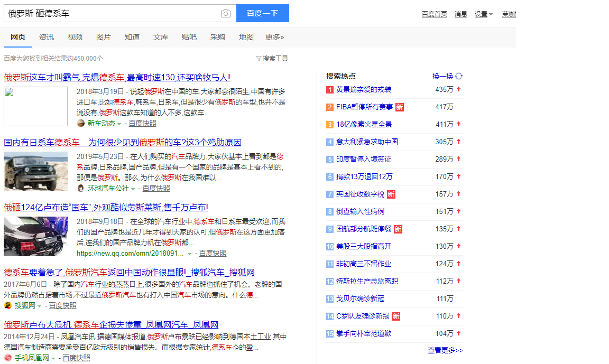Viewport: 609px width, 364px height.
Task: Open hot search 戈贝尔确诊新冠
Action: 360,299
